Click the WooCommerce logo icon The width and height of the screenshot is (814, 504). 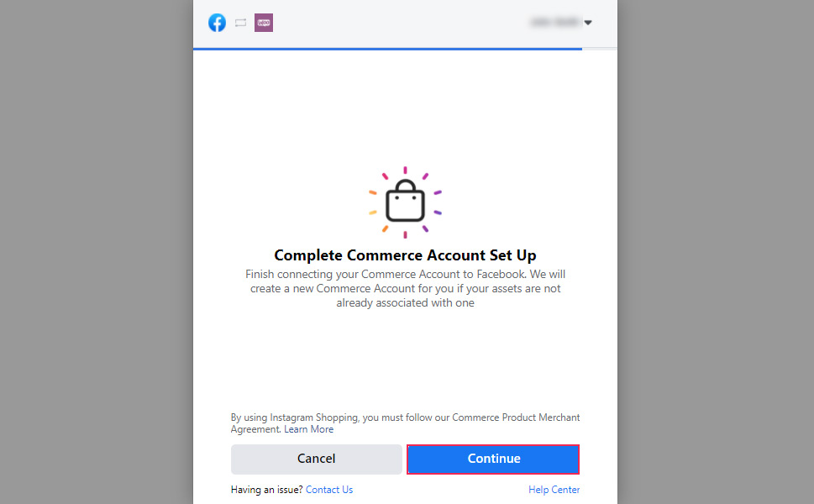coord(264,23)
